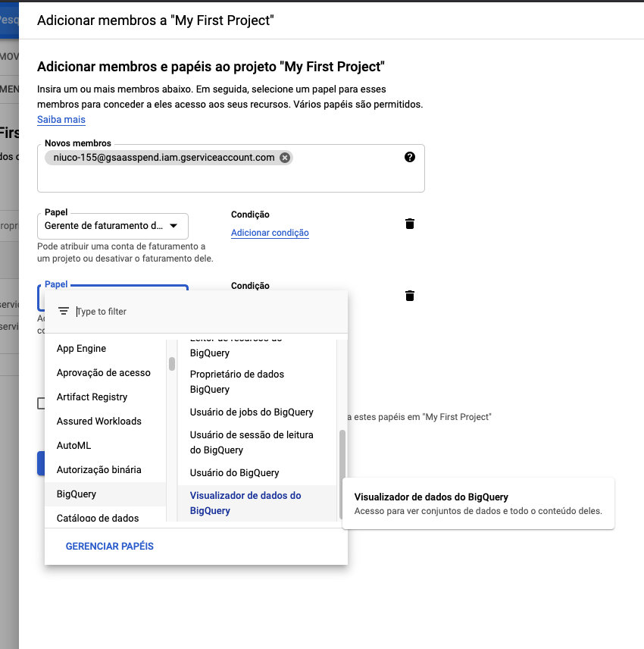Click in the Novos membros input box
Viewport: 644px width, 649px height.
coord(231,168)
